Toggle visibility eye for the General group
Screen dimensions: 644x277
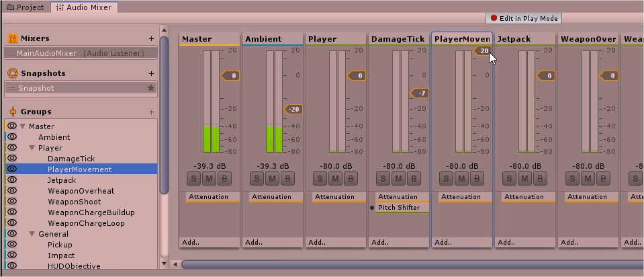12,233
